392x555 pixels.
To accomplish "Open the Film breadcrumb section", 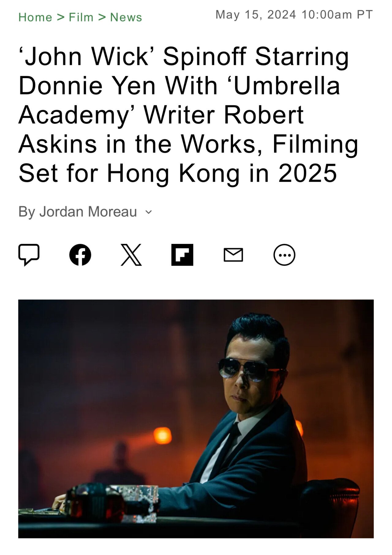I will coord(81,17).
